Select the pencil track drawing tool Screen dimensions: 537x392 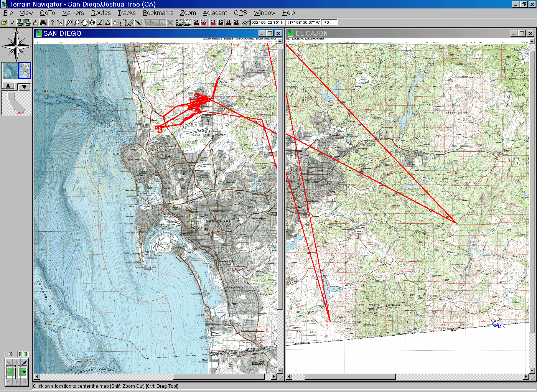(x=130, y=23)
